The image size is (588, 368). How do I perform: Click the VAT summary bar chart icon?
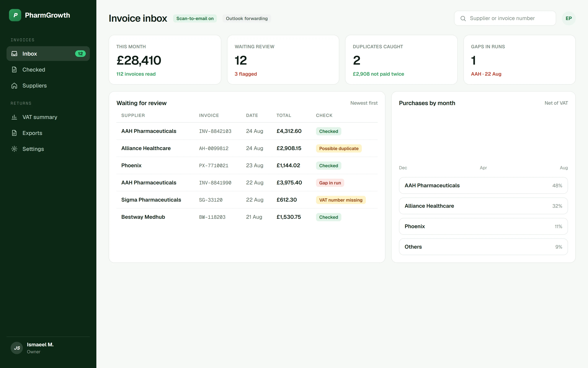click(14, 117)
